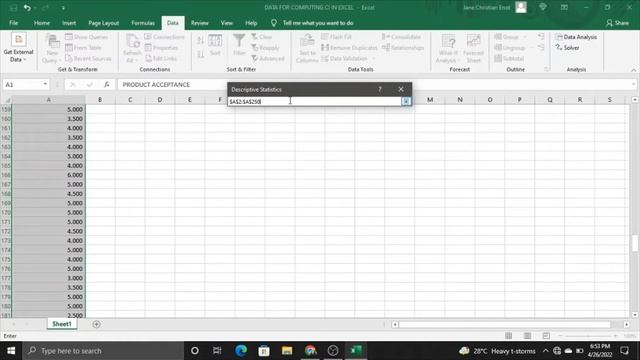
Task: Switch to the Home tab
Action: click(42, 23)
